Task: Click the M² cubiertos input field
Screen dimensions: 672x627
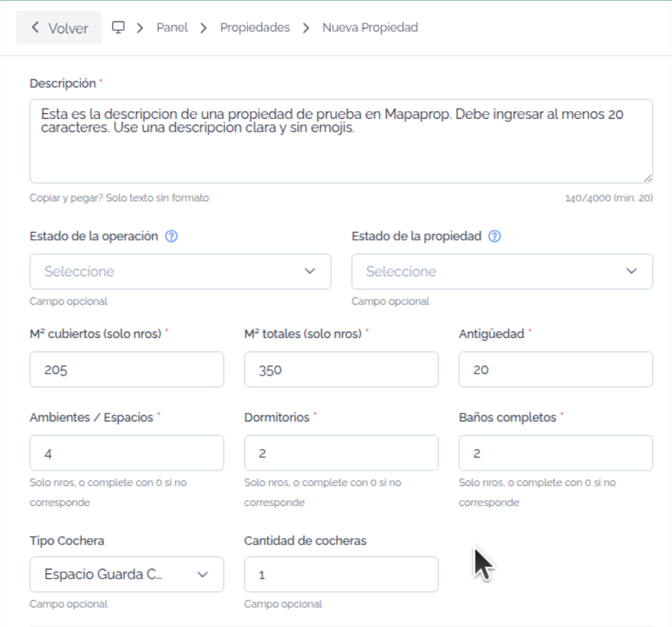Action: [127, 369]
